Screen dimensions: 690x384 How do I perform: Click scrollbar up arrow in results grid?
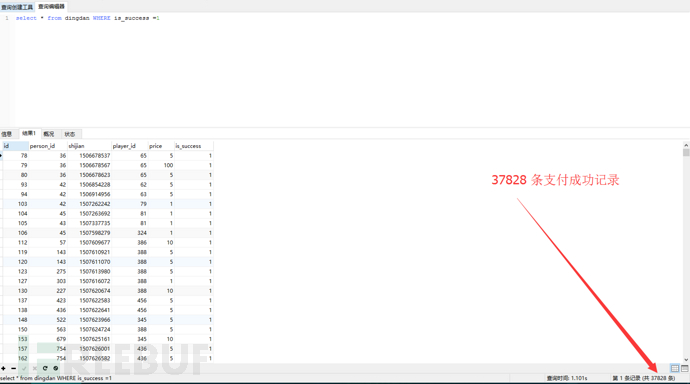pyautogui.click(x=686, y=145)
